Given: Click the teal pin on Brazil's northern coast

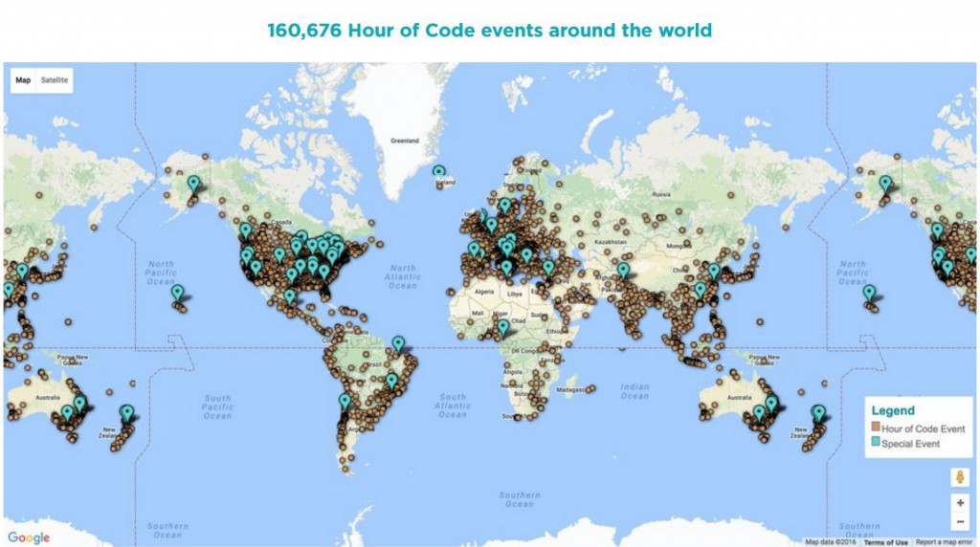Looking at the screenshot, I should (x=398, y=344).
